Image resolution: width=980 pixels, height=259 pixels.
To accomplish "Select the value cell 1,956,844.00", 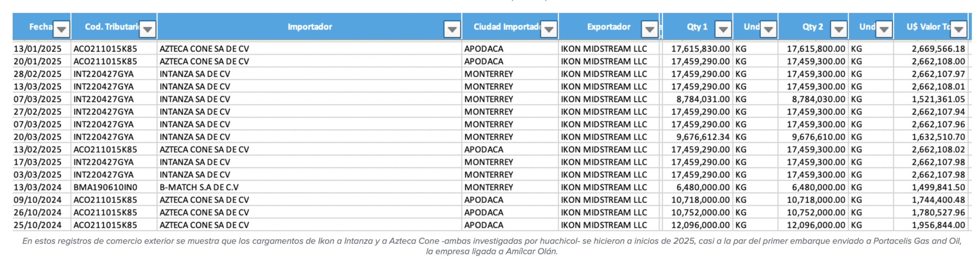I will [932, 225].
